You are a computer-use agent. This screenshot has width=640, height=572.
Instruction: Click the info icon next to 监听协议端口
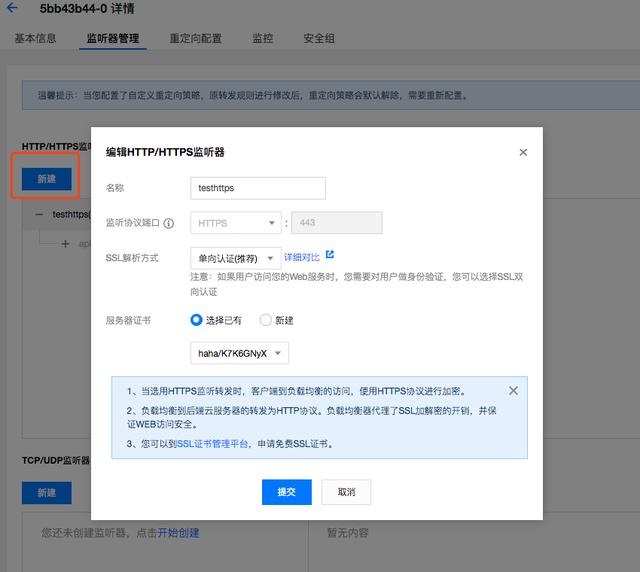pos(169,224)
